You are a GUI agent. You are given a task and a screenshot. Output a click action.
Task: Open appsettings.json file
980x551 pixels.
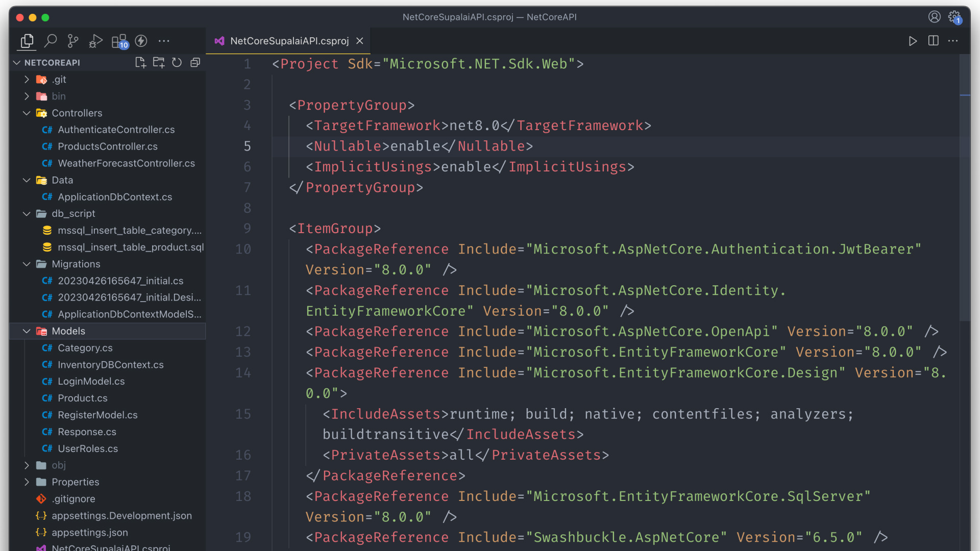(x=108, y=533)
